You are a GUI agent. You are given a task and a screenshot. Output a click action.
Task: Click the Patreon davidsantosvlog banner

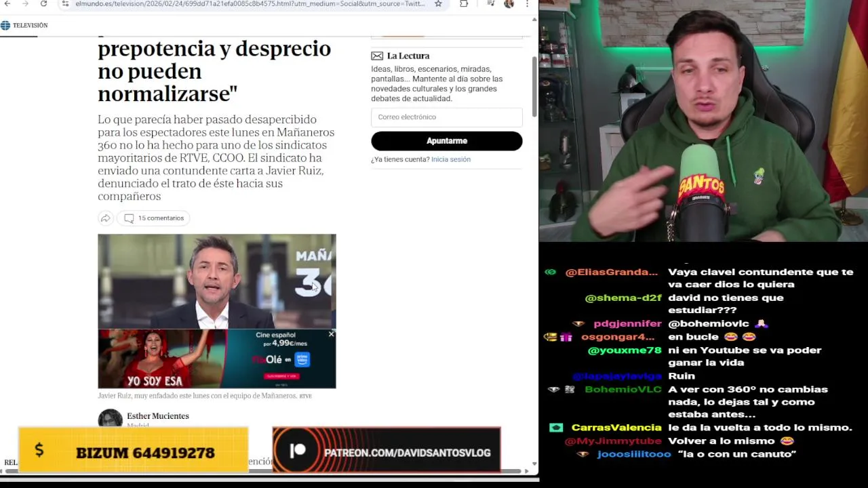(x=387, y=450)
